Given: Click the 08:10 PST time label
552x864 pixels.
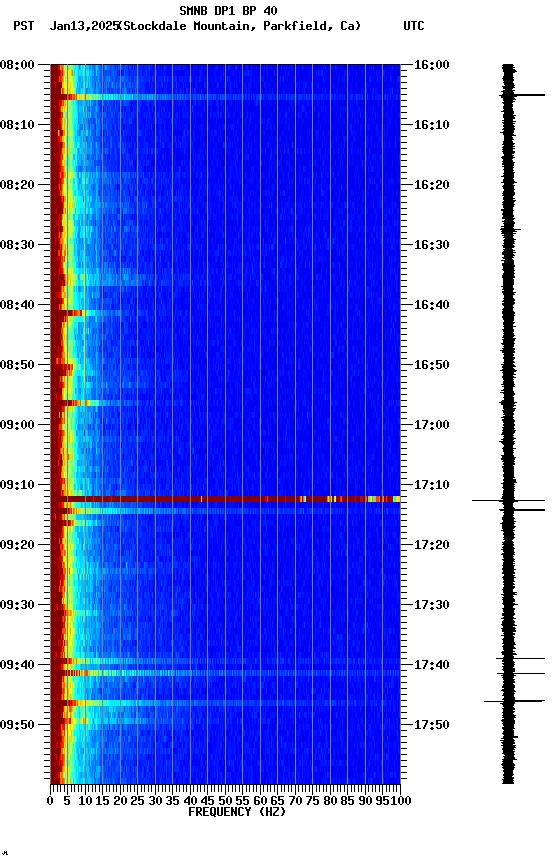Looking at the screenshot, I should [17, 125].
